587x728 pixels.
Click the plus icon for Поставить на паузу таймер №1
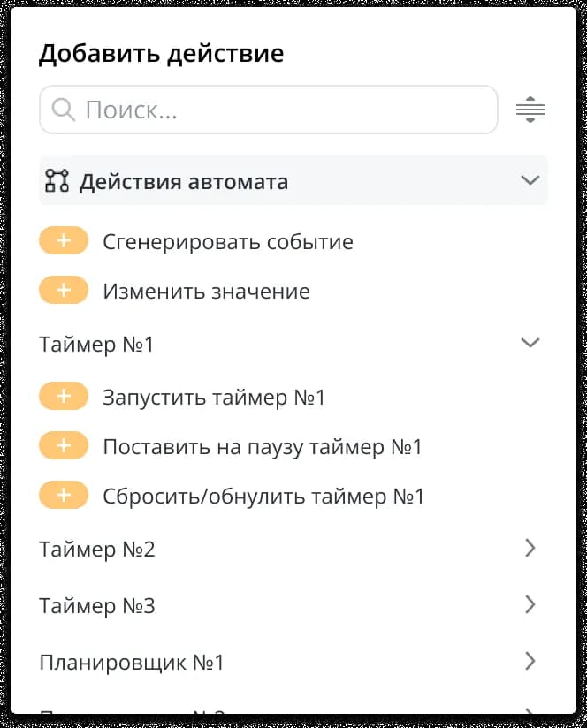coord(63,445)
